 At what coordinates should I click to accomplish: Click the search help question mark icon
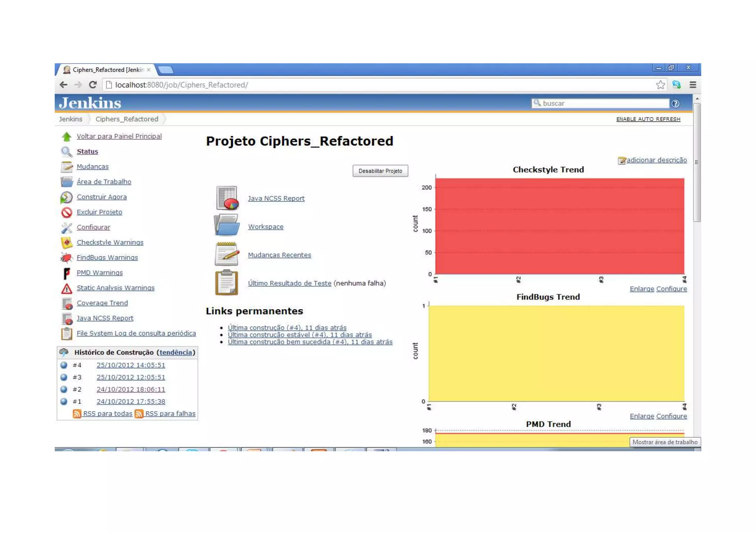tap(675, 104)
